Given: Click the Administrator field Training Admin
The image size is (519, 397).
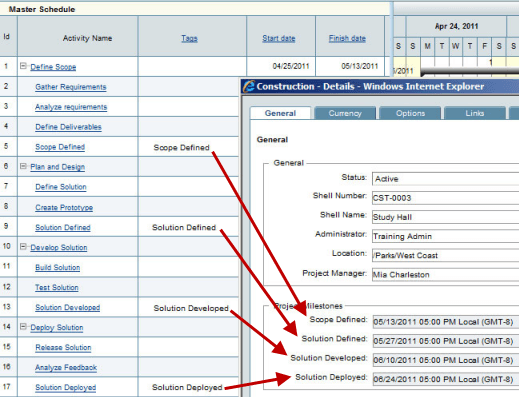Looking at the screenshot, I should (445, 236).
